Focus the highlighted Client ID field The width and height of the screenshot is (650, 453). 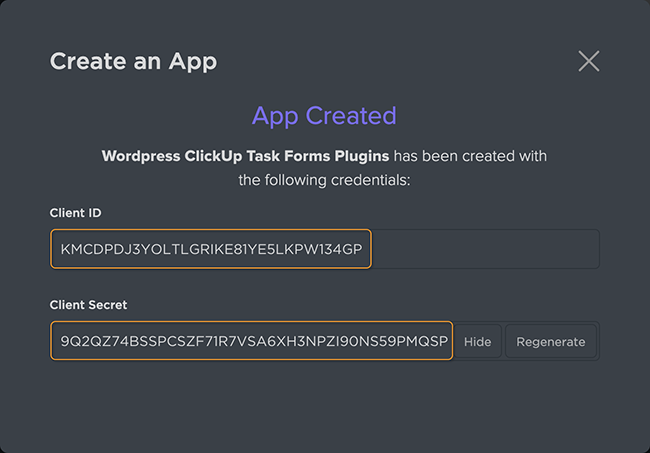coord(211,249)
